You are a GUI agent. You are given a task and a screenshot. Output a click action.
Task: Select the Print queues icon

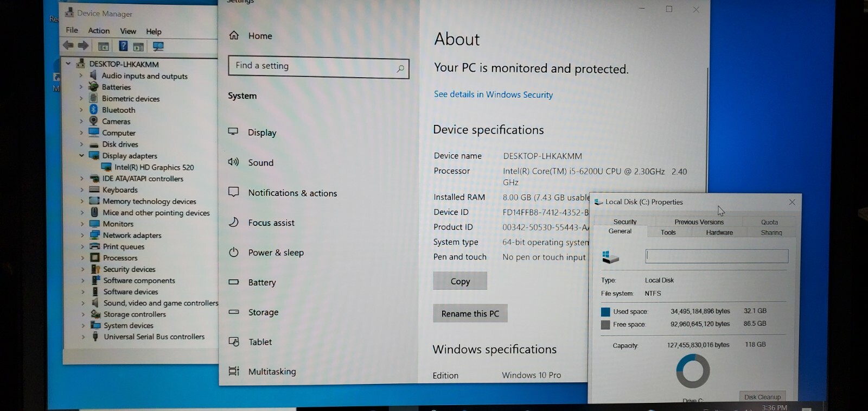tap(95, 246)
